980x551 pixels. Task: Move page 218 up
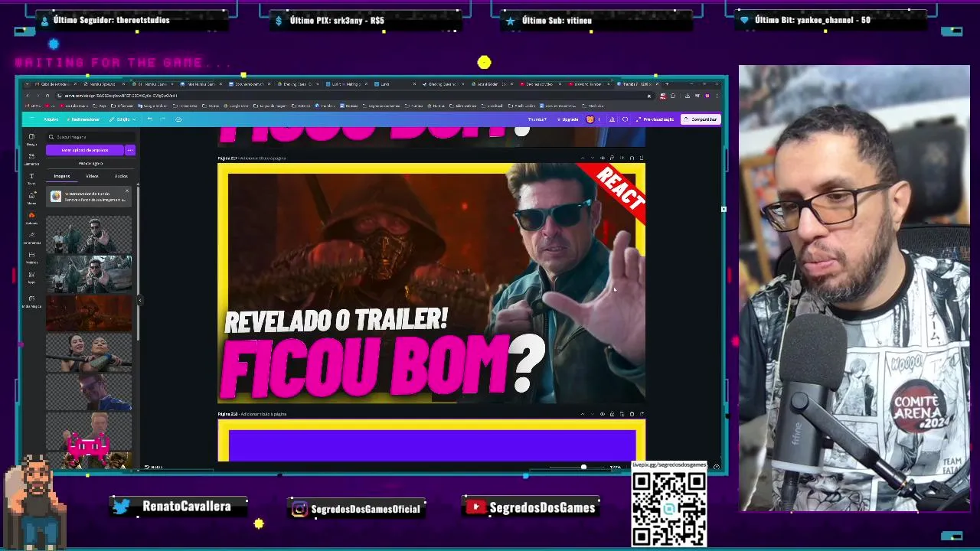(x=583, y=414)
